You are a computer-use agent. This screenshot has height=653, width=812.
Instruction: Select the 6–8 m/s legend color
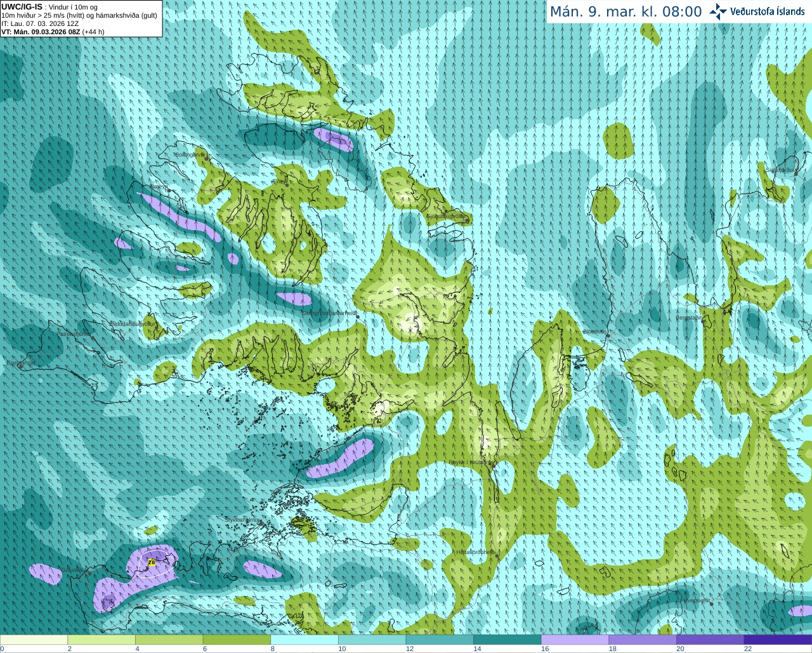coord(237,640)
